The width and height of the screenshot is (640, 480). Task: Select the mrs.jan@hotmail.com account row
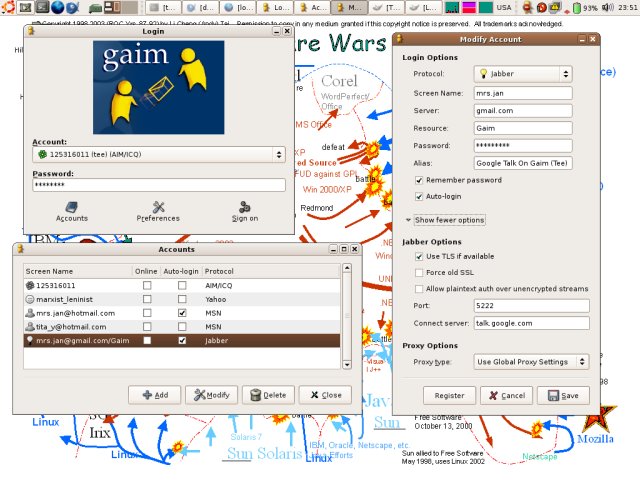182,313
